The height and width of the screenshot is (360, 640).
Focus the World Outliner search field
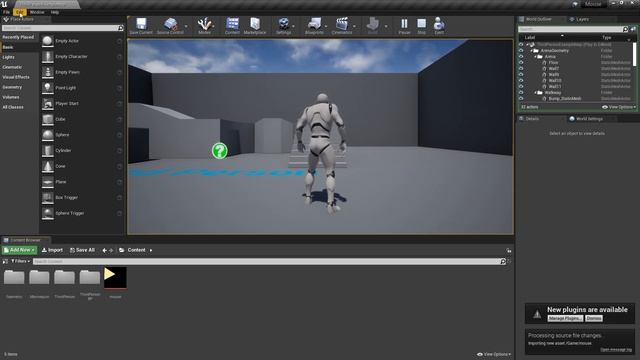click(570, 29)
